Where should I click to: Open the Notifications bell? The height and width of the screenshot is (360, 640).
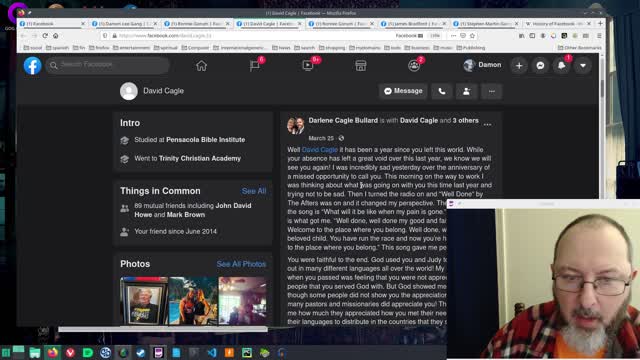point(562,66)
